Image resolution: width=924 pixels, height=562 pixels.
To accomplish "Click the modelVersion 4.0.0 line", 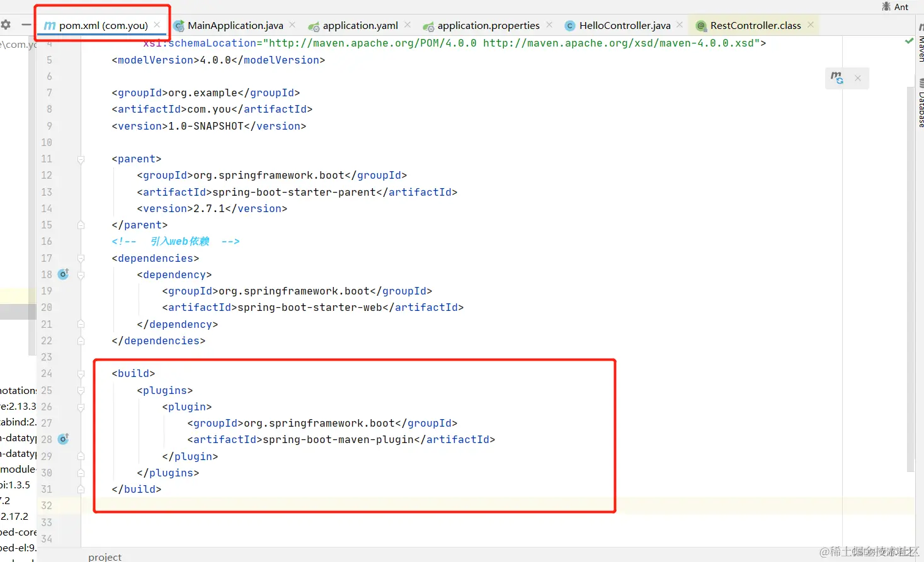I will click(219, 60).
